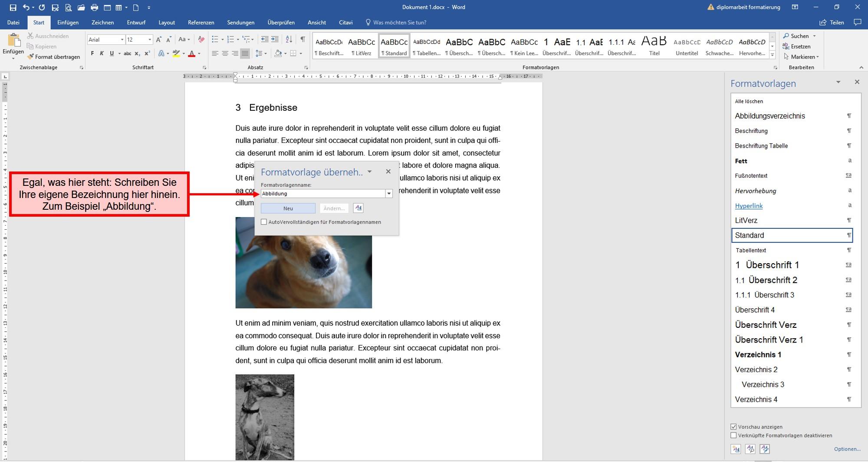
Task: Select the Format übertragen painter tool
Action: [54, 56]
